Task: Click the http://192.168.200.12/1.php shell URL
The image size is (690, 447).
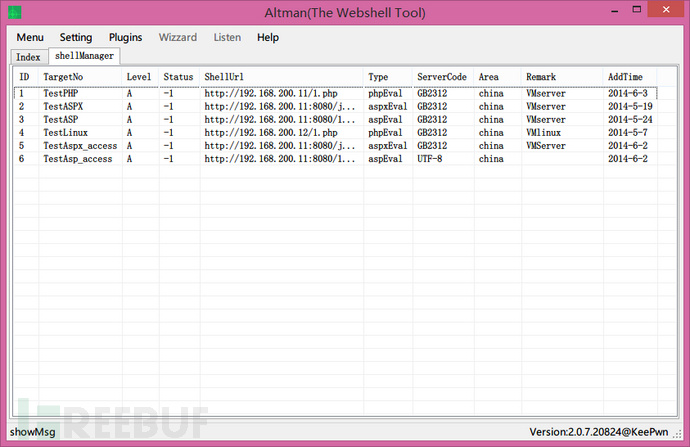Action: (x=271, y=133)
